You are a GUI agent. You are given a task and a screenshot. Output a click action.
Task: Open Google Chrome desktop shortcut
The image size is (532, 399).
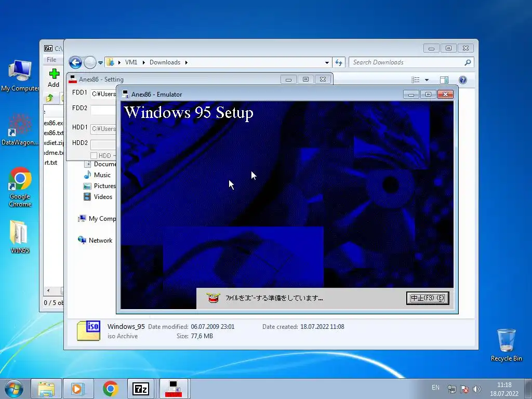click(x=20, y=187)
